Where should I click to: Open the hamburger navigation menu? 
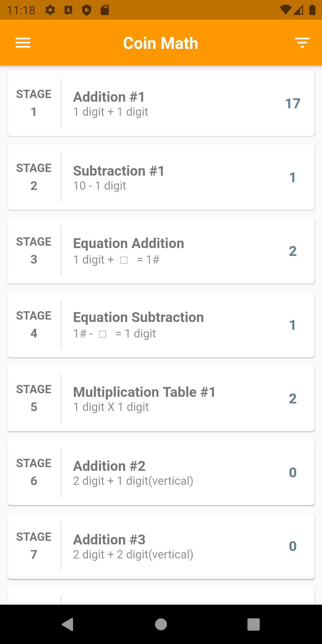pyautogui.click(x=23, y=43)
